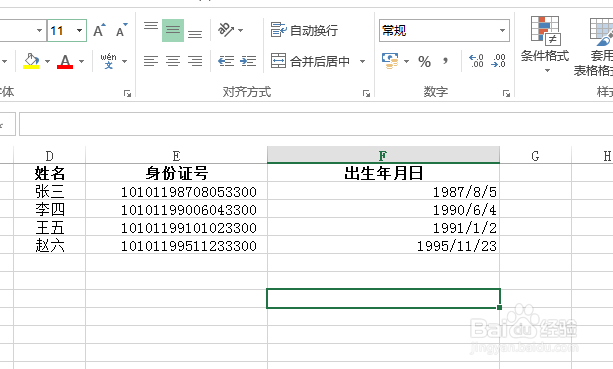Select ID cell 10101199101023300

[x=176, y=227]
